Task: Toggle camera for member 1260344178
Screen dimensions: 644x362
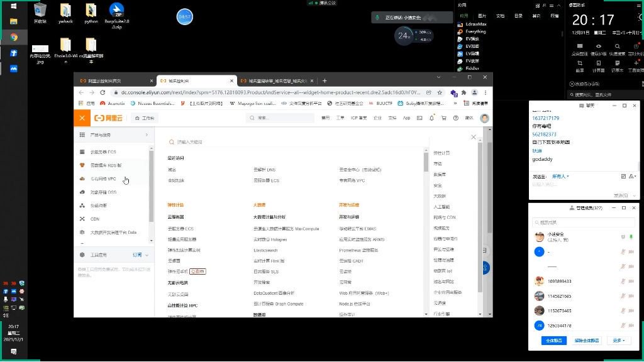Action: [631, 326]
